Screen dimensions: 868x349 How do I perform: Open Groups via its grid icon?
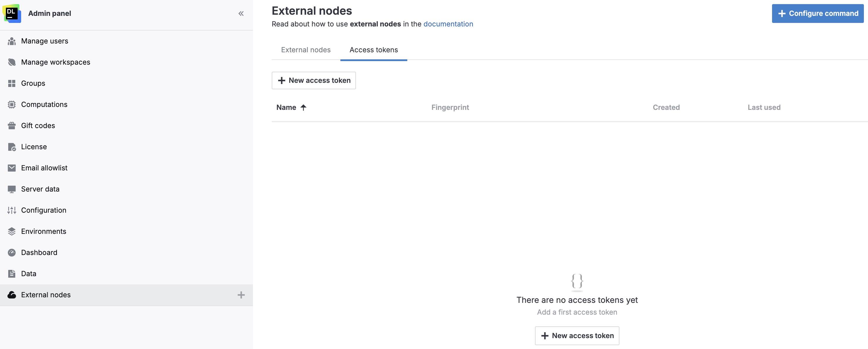point(11,83)
